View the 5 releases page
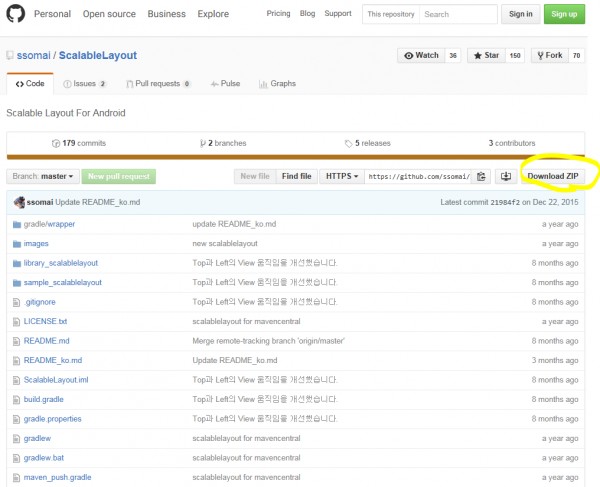The image size is (600, 487). click(x=368, y=143)
